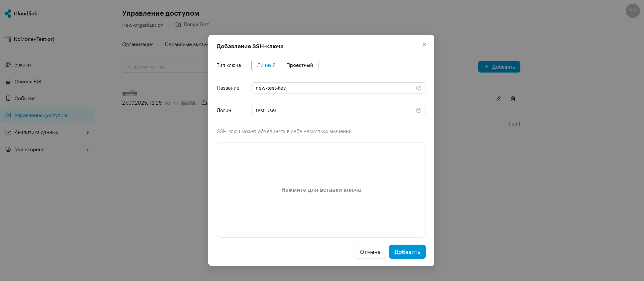
Task: Switch to Сервисные аккаунты tab
Action: [x=186, y=44]
